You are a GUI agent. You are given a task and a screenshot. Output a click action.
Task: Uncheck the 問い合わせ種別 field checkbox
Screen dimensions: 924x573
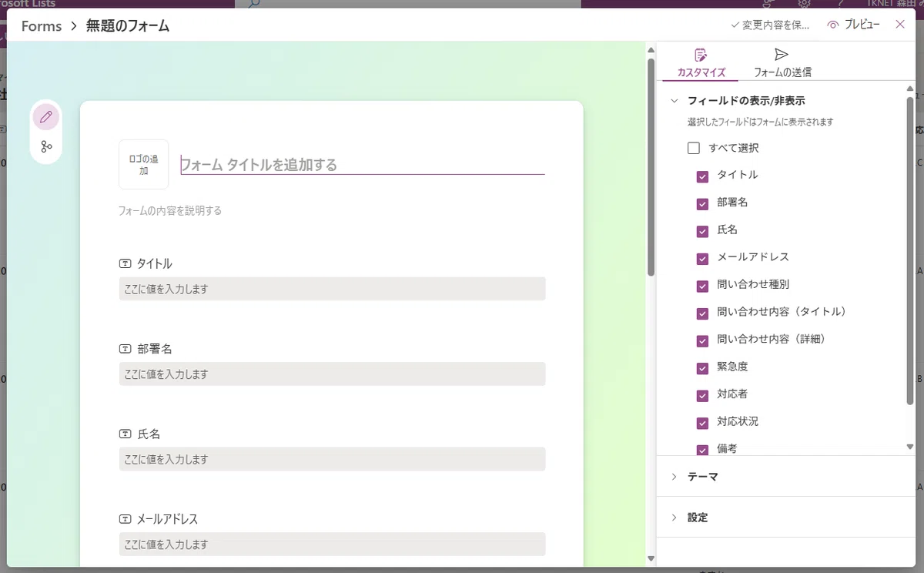pos(702,286)
